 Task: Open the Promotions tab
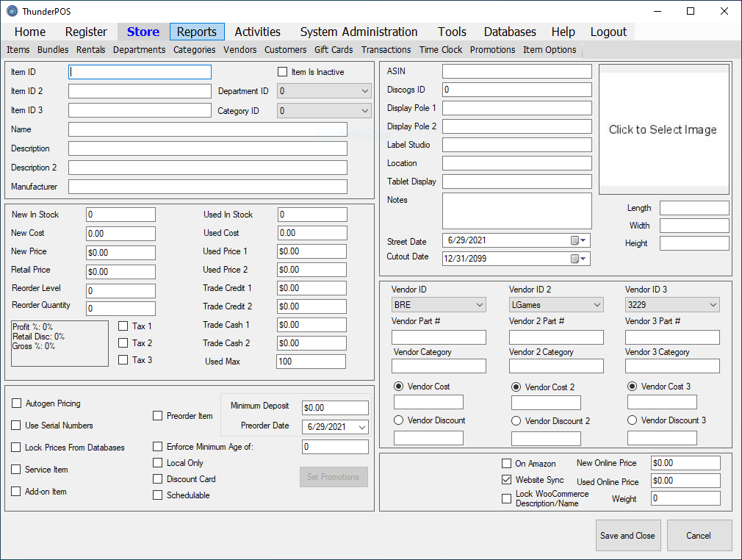click(x=492, y=49)
